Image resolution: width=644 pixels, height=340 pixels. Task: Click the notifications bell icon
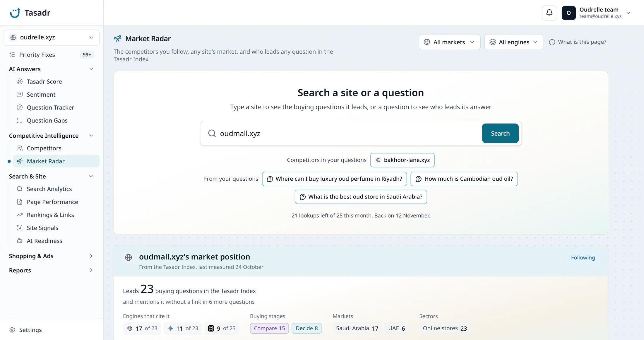549,13
